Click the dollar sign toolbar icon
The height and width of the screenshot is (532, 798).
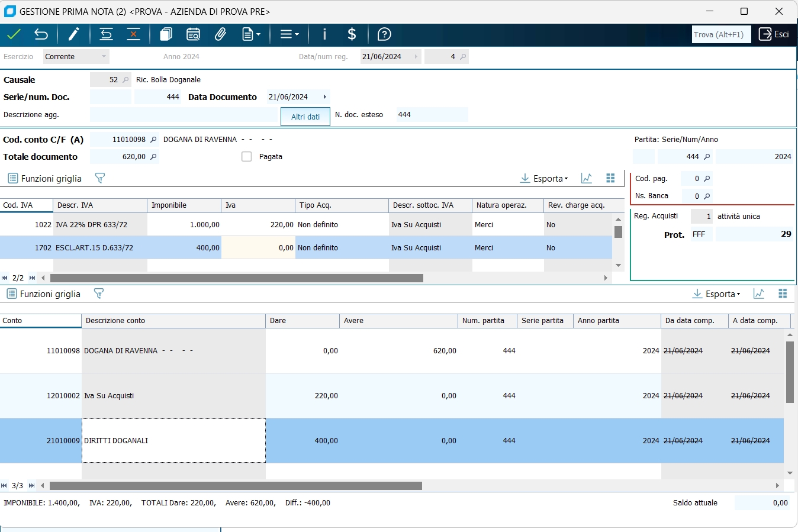352,34
